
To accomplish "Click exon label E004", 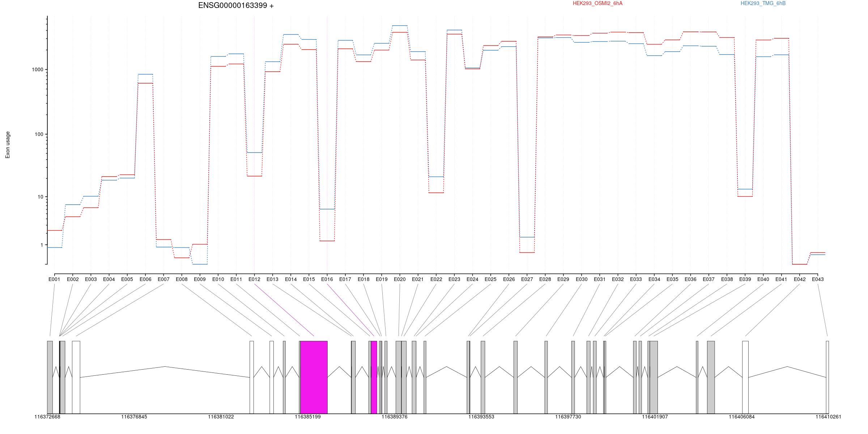I will (x=109, y=279).
